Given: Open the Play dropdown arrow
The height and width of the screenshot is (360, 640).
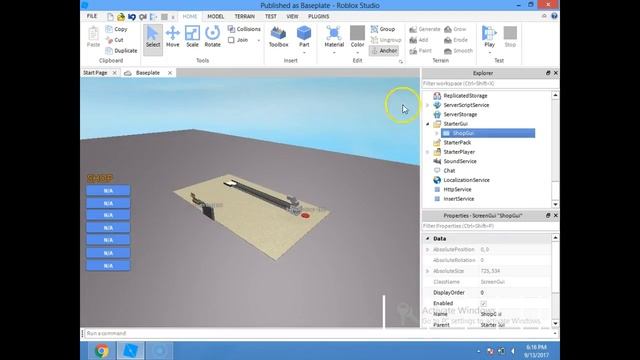Looking at the screenshot, I should click(489, 53).
